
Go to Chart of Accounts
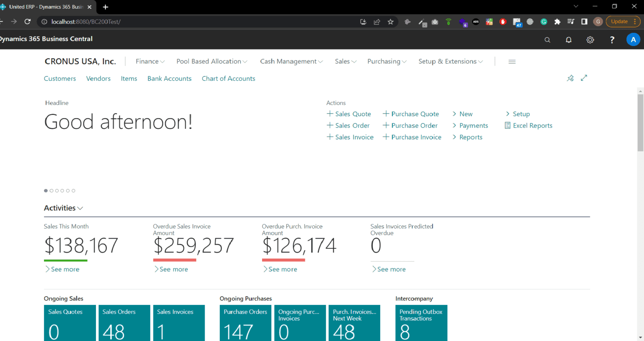[228, 78]
